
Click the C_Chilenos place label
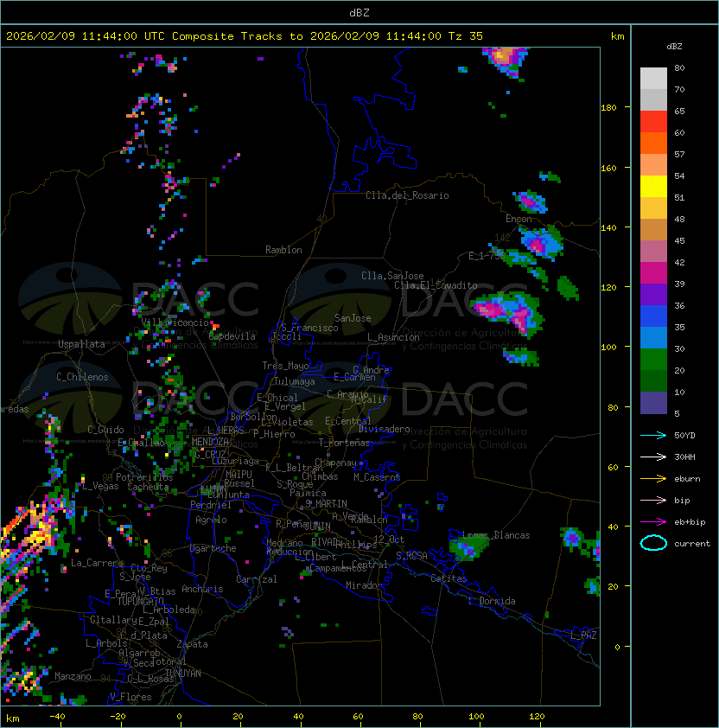click(x=82, y=377)
